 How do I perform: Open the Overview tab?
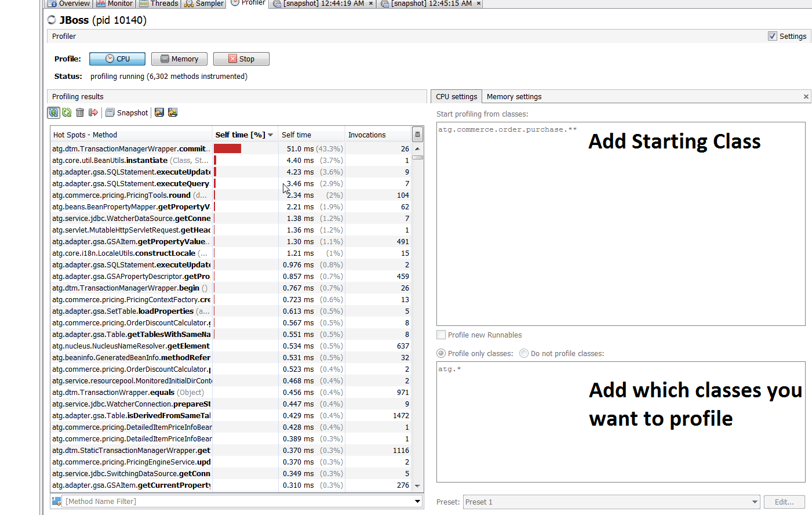coord(70,3)
